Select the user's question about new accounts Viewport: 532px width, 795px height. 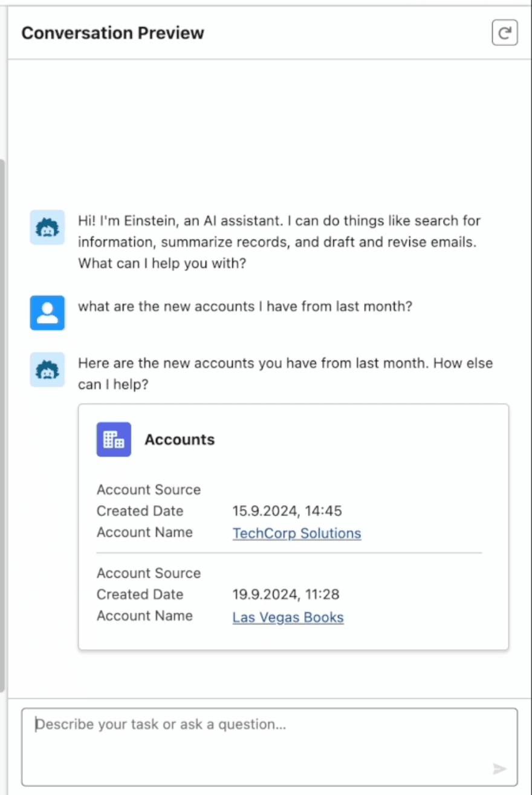(x=245, y=306)
